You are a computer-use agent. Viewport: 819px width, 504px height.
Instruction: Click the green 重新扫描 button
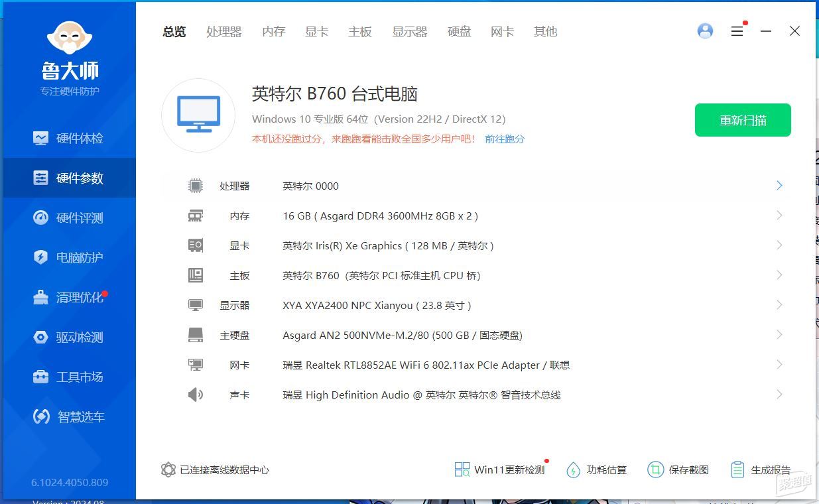click(x=743, y=120)
